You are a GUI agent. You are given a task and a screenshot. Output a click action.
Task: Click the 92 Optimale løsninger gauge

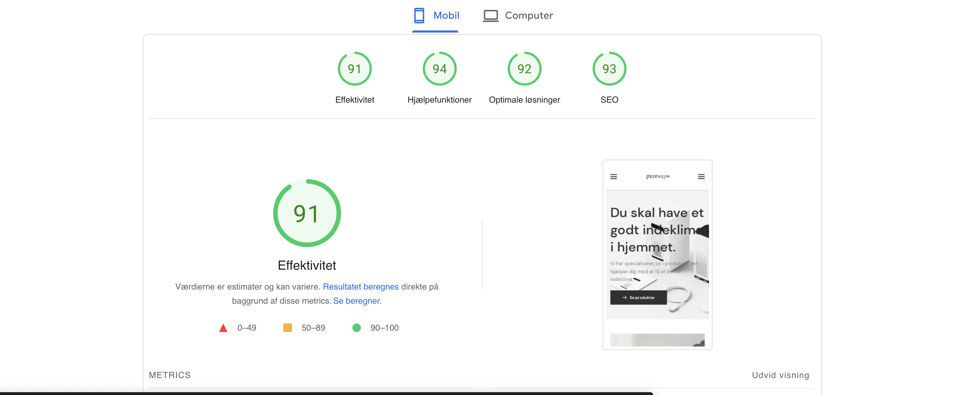[x=524, y=69]
